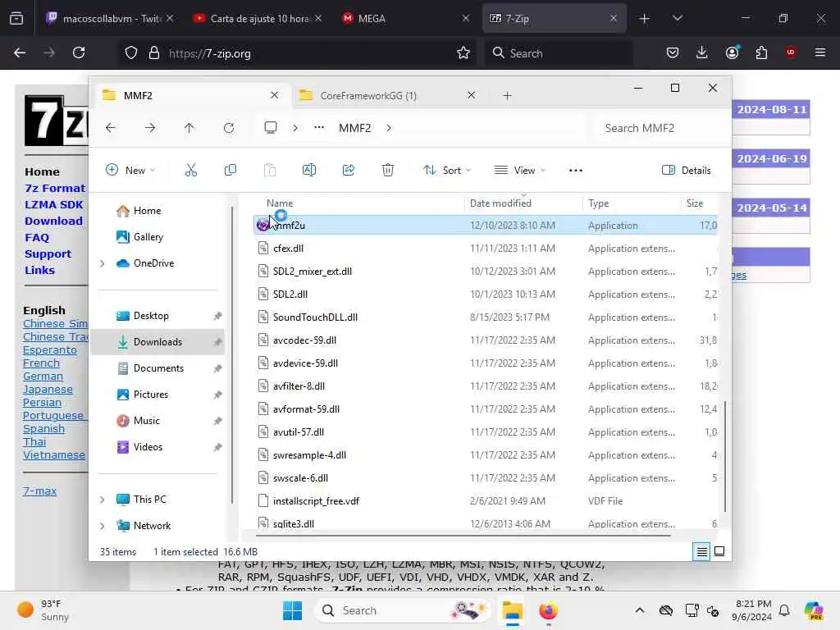Click the Paste icon in Explorer toolbar
The image size is (840, 630).
tap(270, 171)
